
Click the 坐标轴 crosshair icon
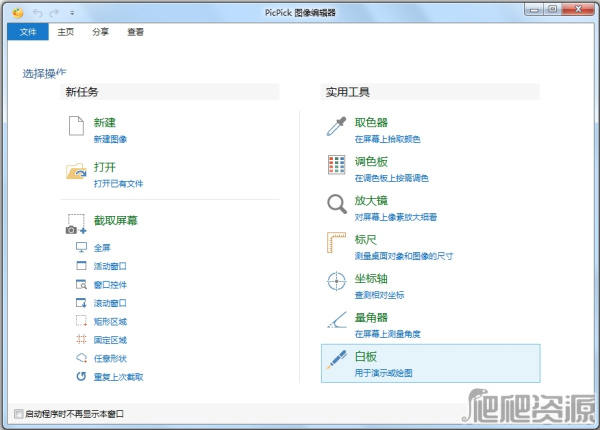337,281
